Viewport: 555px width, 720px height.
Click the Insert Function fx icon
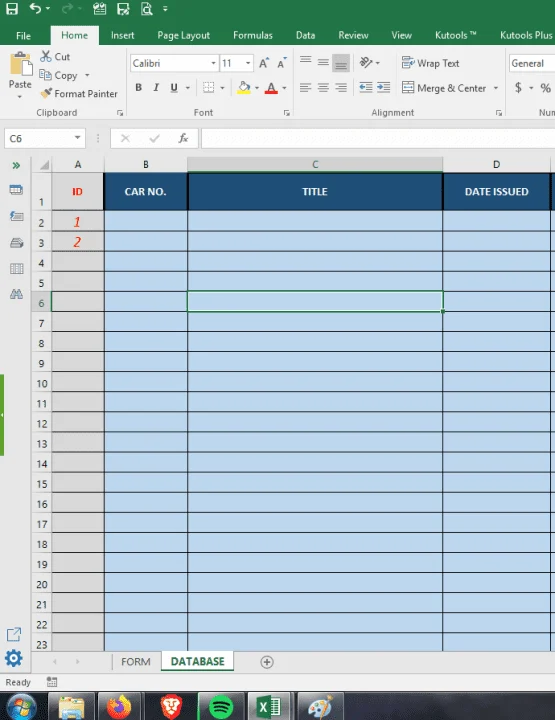point(183,138)
